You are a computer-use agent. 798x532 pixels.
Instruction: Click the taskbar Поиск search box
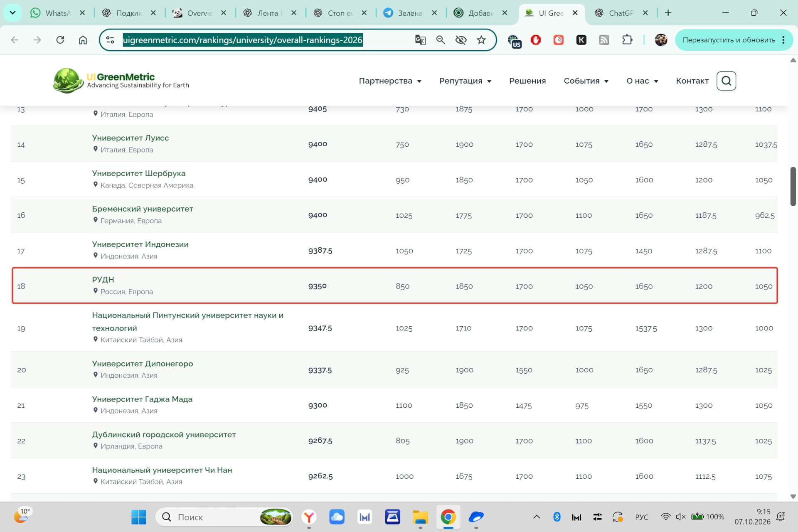tap(224, 517)
